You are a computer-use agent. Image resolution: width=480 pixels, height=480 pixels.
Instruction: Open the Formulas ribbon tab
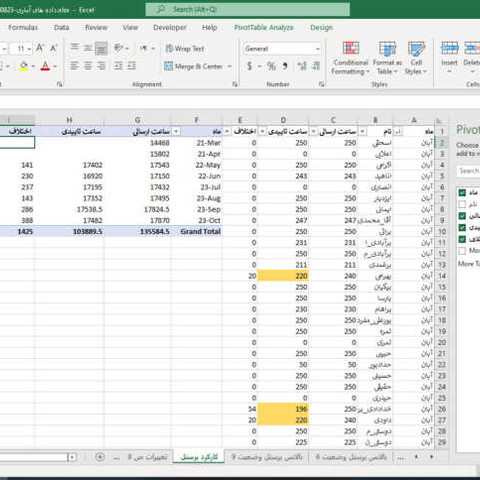pyautogui.click(x=23, y=27)
